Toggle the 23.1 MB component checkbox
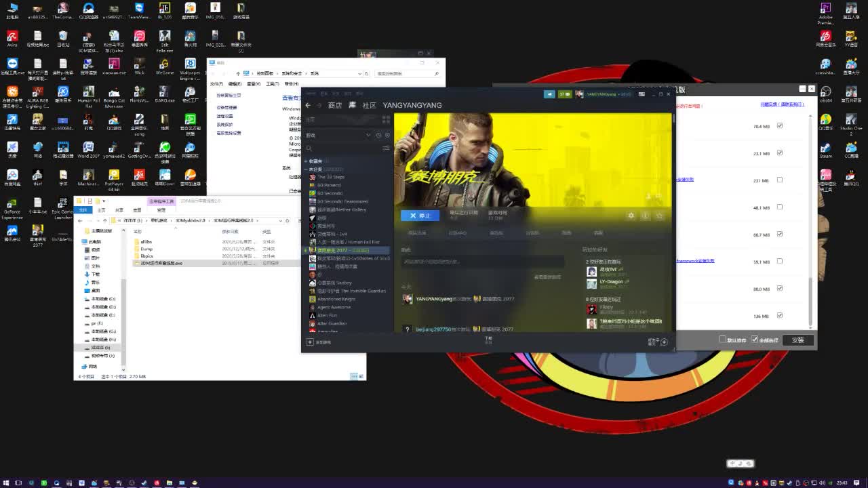This screenshot has width=868, height=488. point(779,153)
